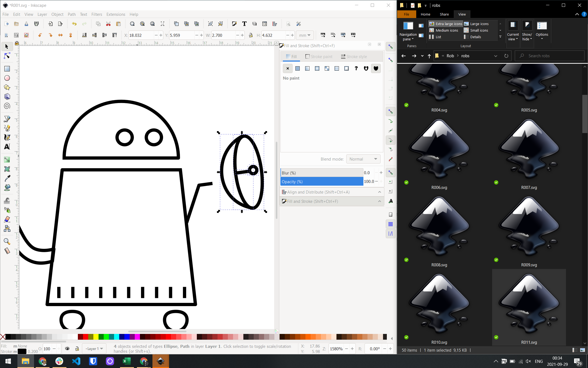Open the mm units dropdown
Viewport: 588px width, 368px height.
point(305,35)
